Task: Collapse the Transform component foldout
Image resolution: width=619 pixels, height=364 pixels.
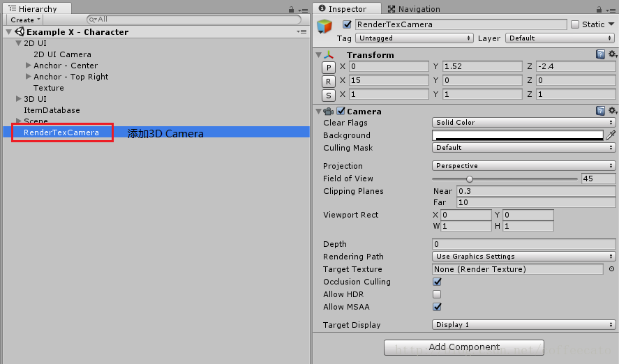Action: pyautogui.click(x=319, y=55)
